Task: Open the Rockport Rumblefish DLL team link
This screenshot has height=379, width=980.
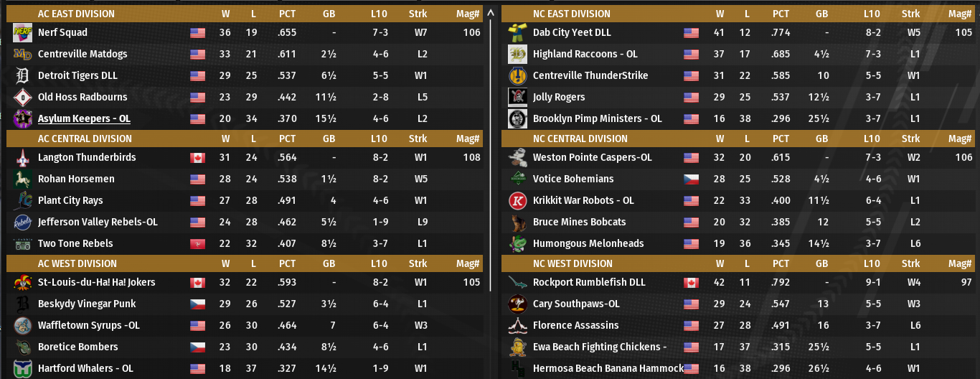Action: point(589,282)
